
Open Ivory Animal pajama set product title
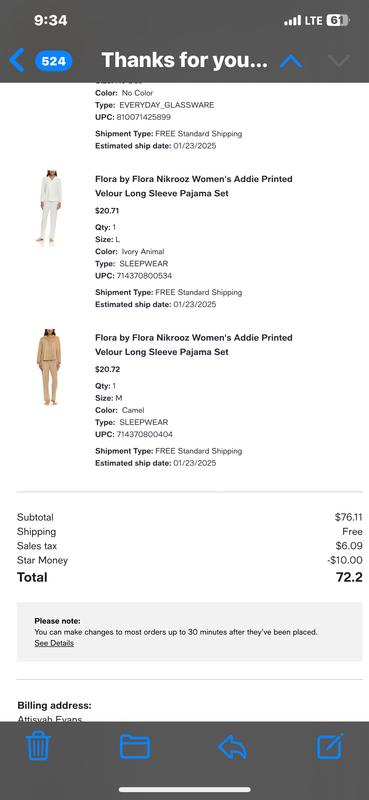(x=194, y=186)
